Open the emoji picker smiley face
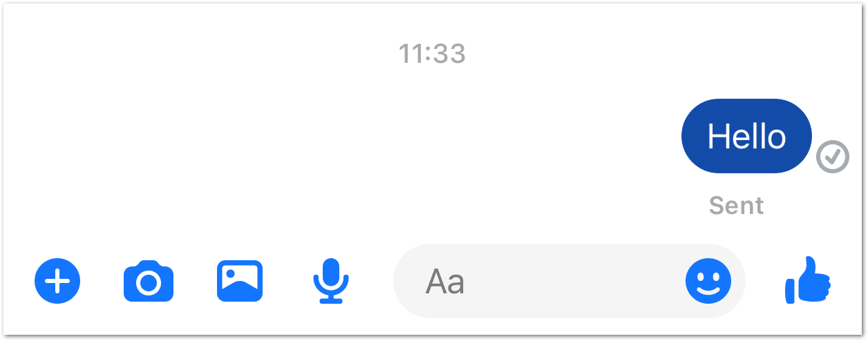This screenshot has width=868, height=341. (708, 281)
